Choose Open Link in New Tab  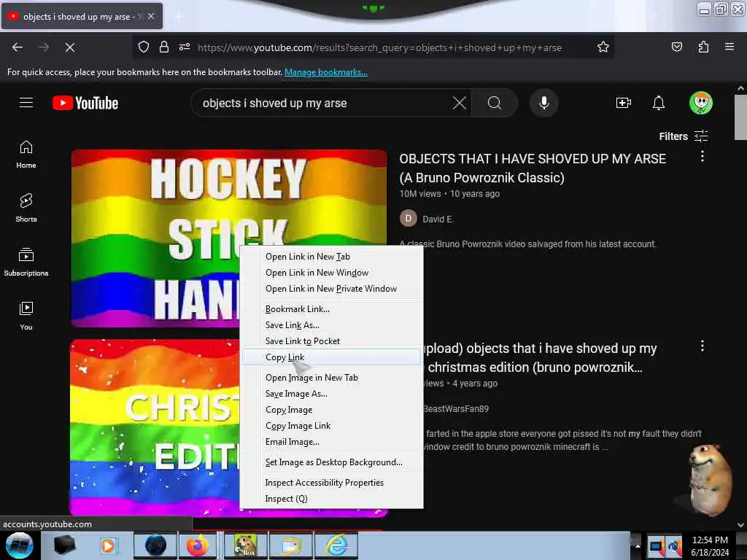coord(332,257)
